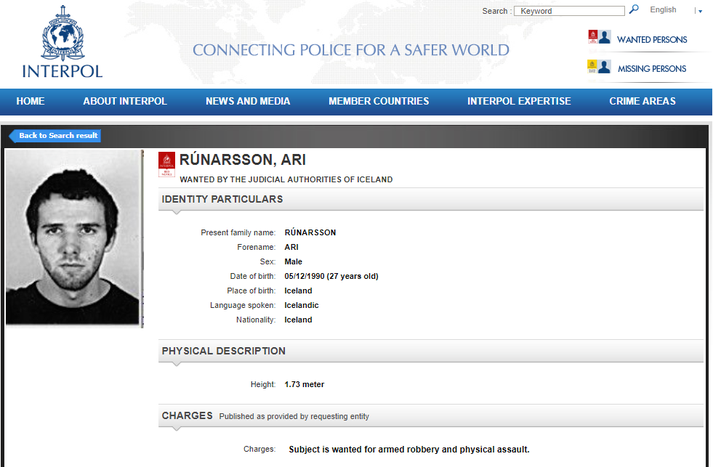
Task: Select the language value Icelandic
Action: click(x=301, y=305)
